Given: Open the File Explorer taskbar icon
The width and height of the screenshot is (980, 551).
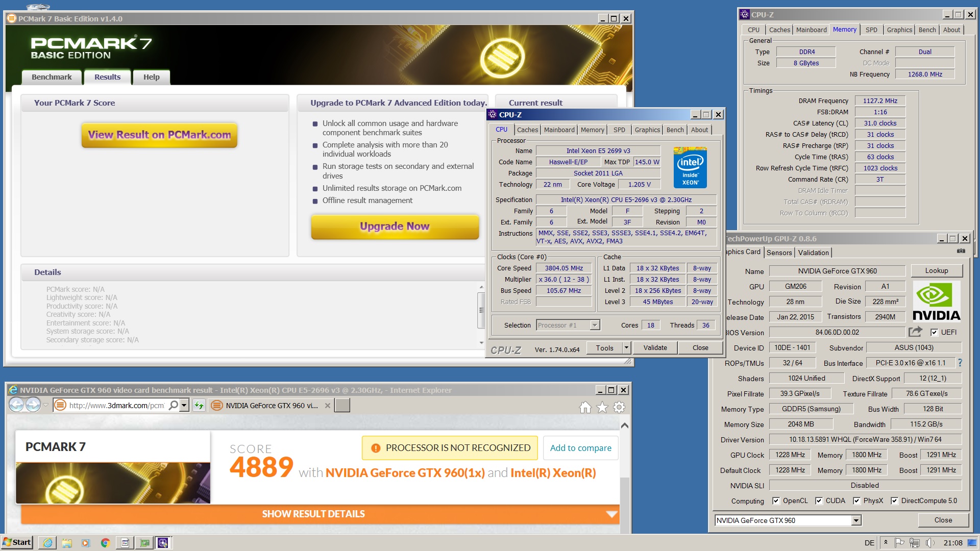Looking at the screenshot, I should pyautogui.click(x=67, y=542).
